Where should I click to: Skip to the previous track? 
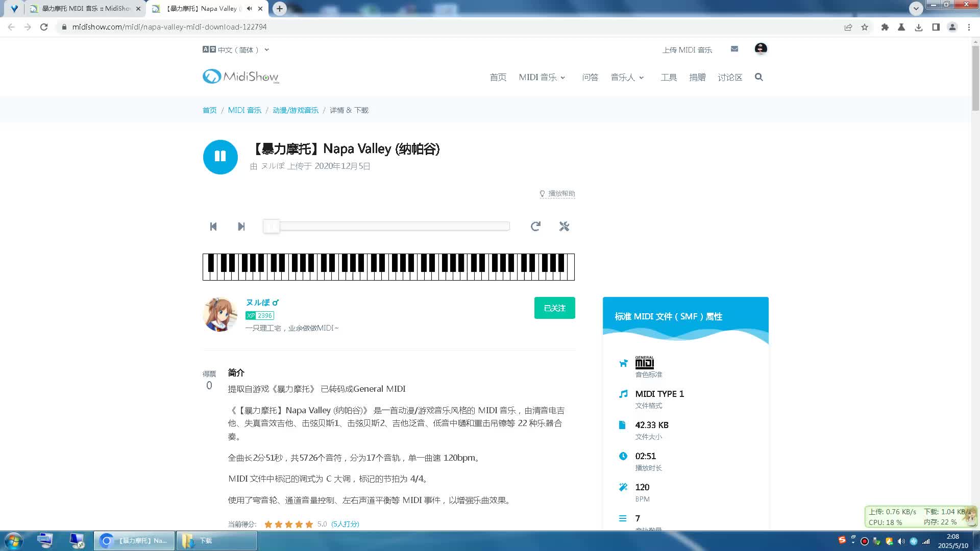click(213, 227)
